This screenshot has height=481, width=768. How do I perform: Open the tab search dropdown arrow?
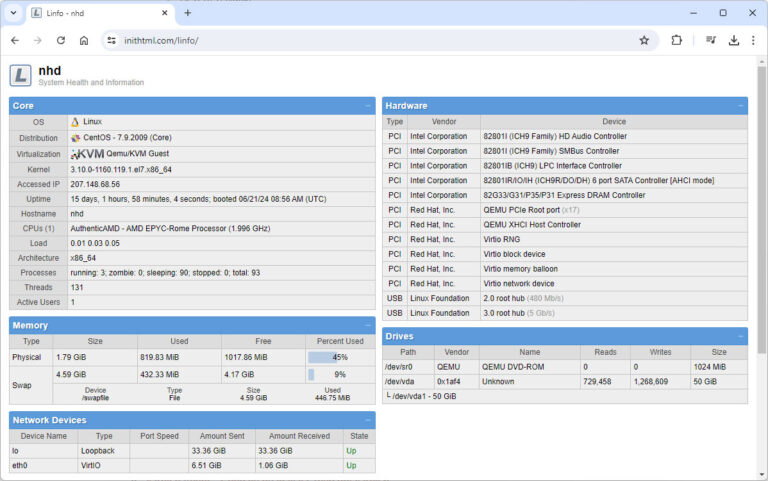coord(13,13)
